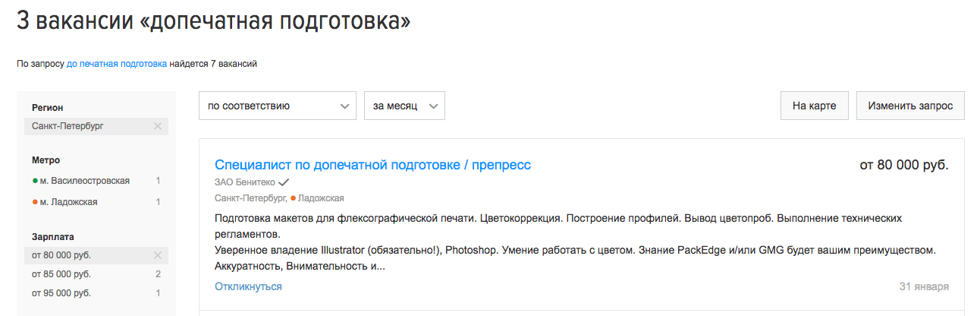Click the green Василеостровская metro dot
980x316 pixels.
point(35,181)
